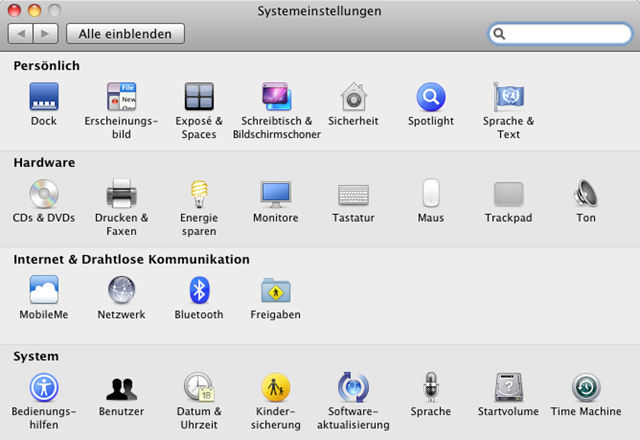Open Spotlight preferences
This screenshot has height=440, width=640.
[431, 98]
